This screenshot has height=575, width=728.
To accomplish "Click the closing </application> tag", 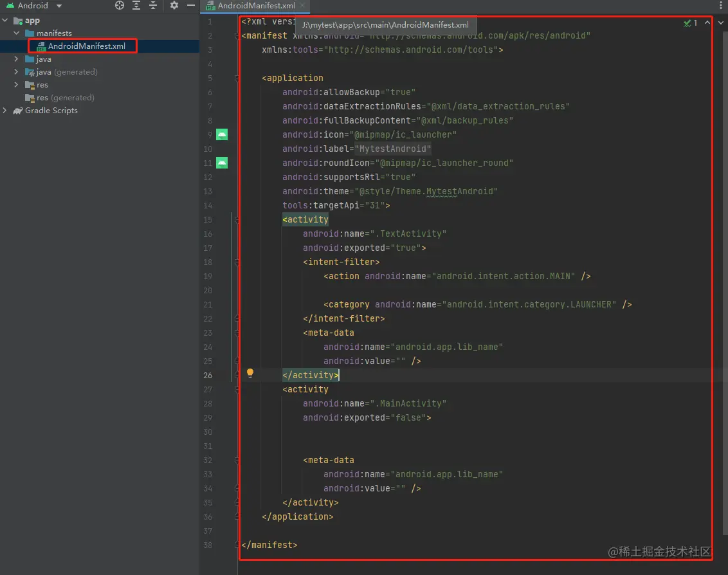I will [298, 516].
